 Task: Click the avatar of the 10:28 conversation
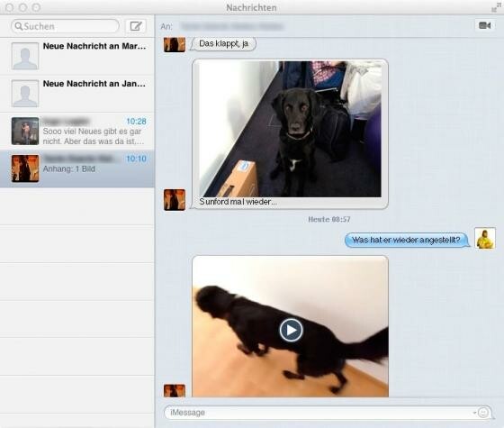(25, 131)
